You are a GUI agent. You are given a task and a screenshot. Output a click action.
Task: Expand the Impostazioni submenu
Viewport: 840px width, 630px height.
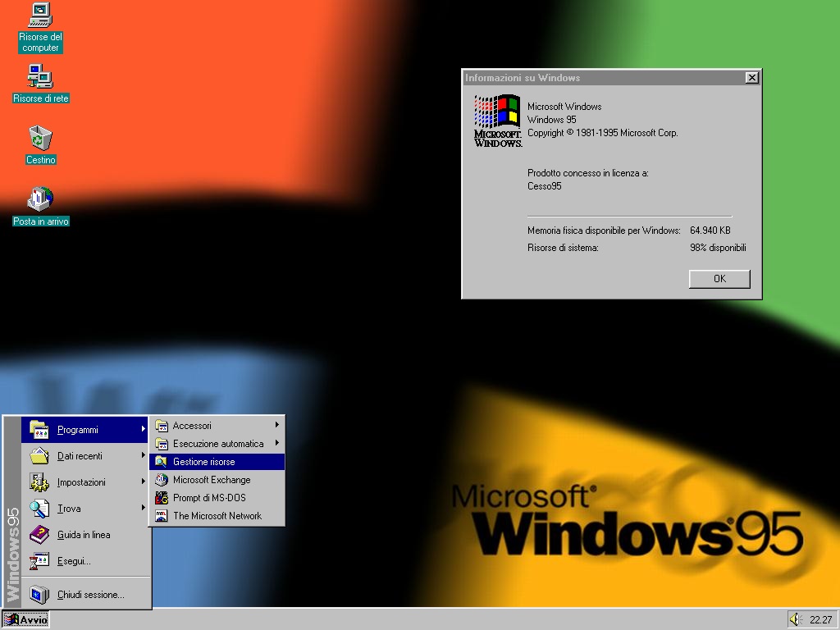(82, 482)
